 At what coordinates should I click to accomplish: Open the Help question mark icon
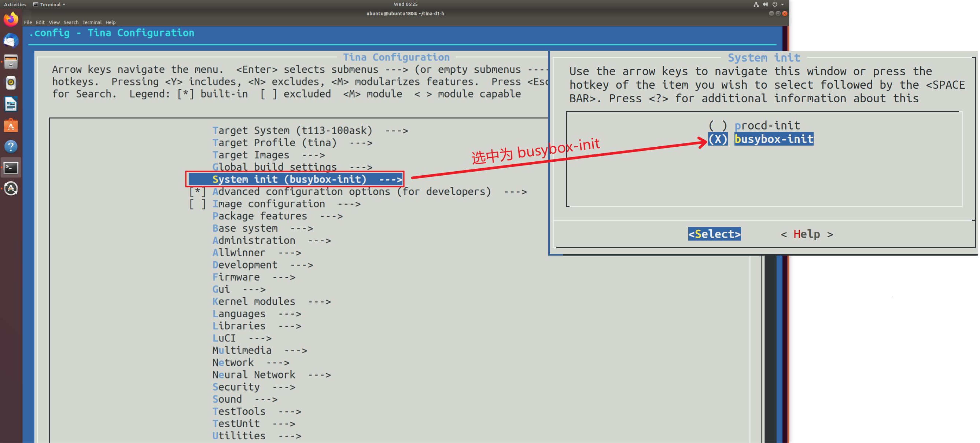[x=11, y=147]
